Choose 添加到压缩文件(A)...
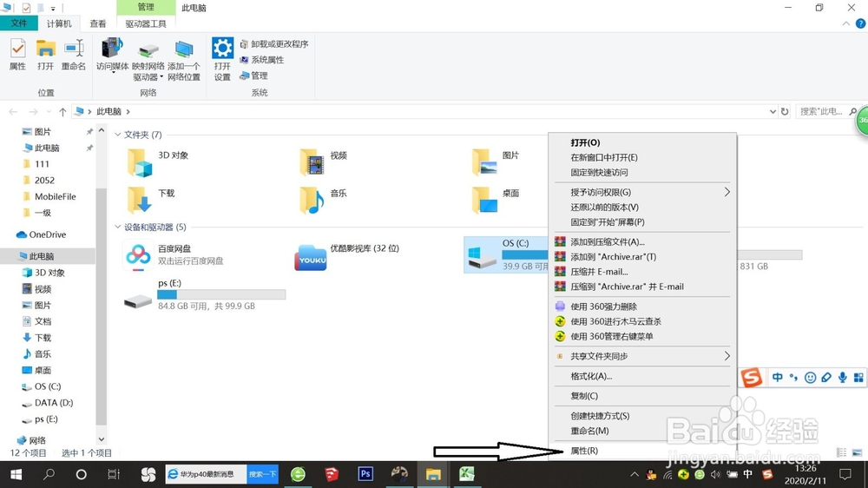Screen dimensions: 868x488 (642, 242)
